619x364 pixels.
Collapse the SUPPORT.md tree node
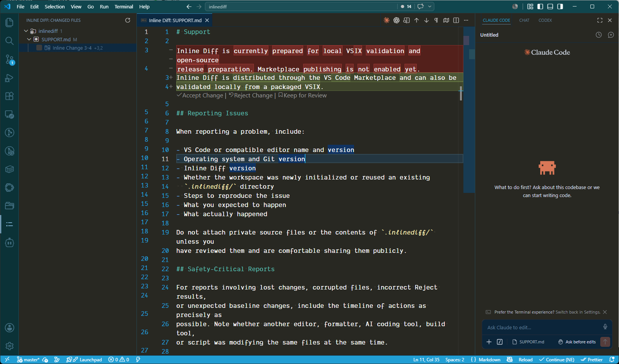29,39
